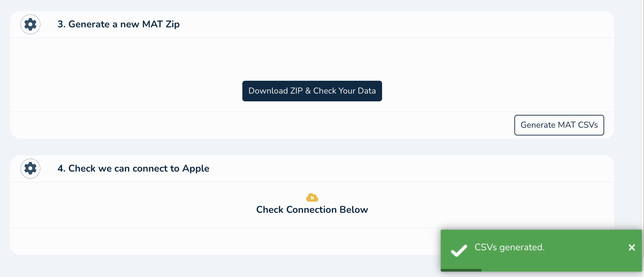
Task: Click the 'Check Connection Below' status text
Action: [312, 210]
